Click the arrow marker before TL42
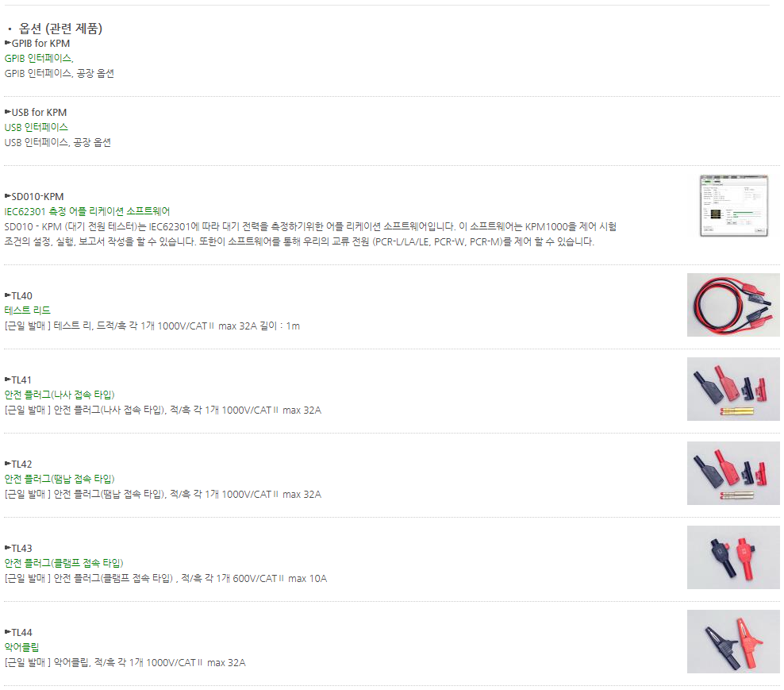This screenshot has height=690, width=784. (x=7, y=464)
